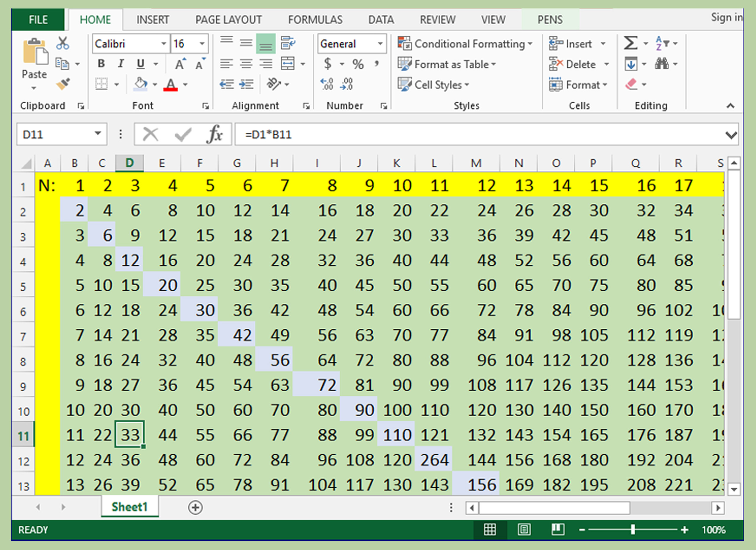The height and width of the screenshot is (550, 756).
Task: Click the AutoSum icon
Action: pos(630,43)
